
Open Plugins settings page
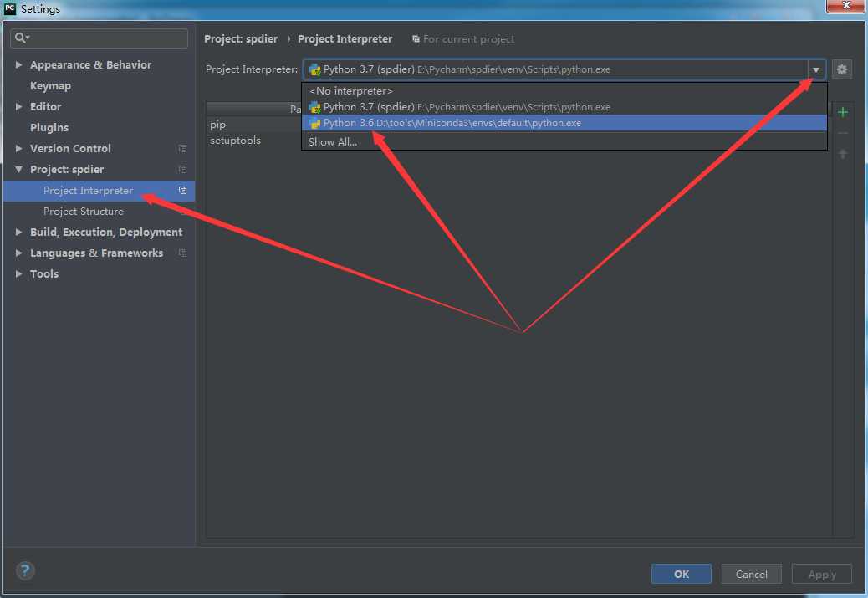[49, 127]
